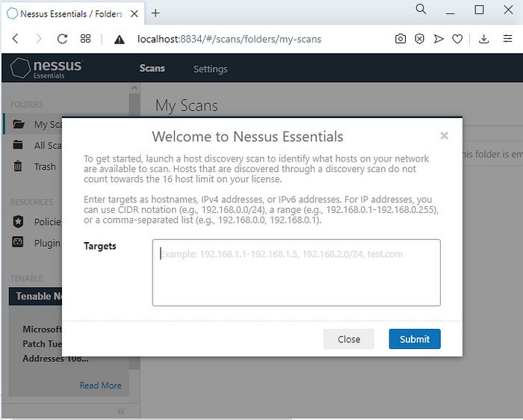Focus the Targets input field
The image size is (523, 420).
296,272
